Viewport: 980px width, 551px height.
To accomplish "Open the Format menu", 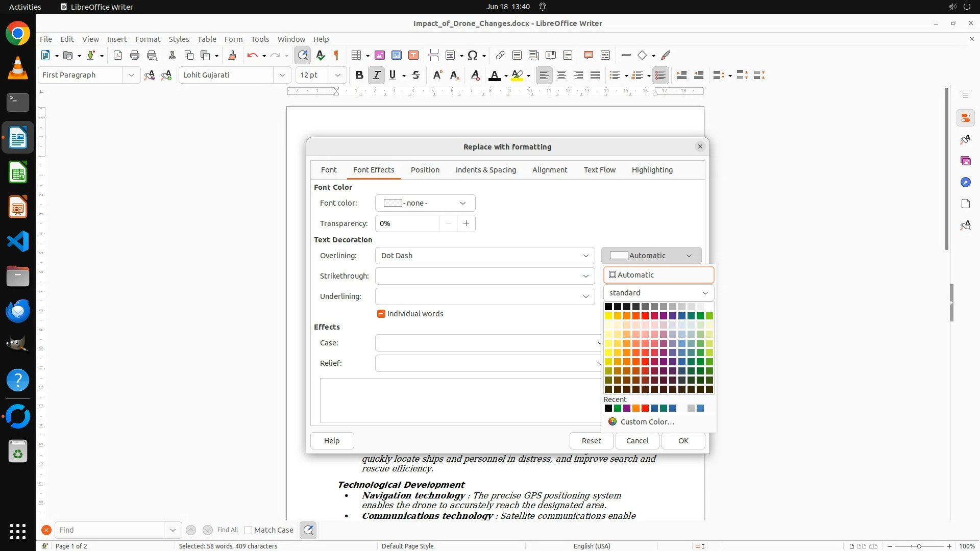I will (x=148, y=39).
